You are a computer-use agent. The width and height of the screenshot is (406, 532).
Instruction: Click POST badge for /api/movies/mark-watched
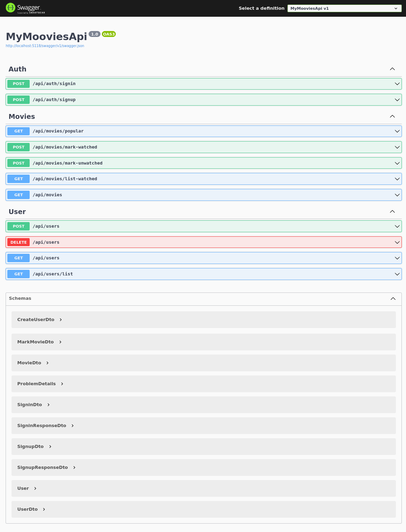(18, 147)
